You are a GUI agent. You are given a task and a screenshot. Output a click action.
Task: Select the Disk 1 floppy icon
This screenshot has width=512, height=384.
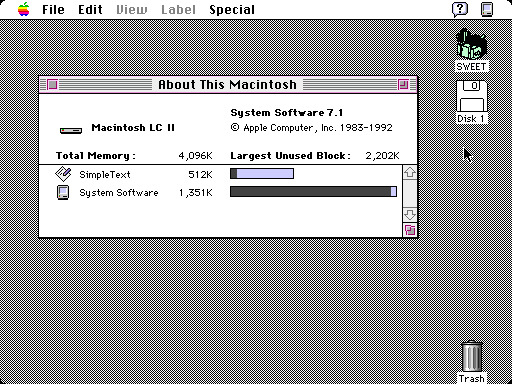tap(472, 96)
